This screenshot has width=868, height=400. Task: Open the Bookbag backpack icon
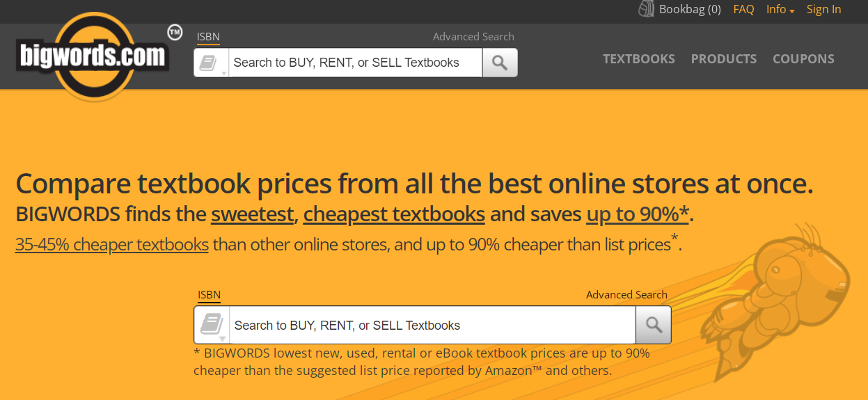tap(647, 9)
